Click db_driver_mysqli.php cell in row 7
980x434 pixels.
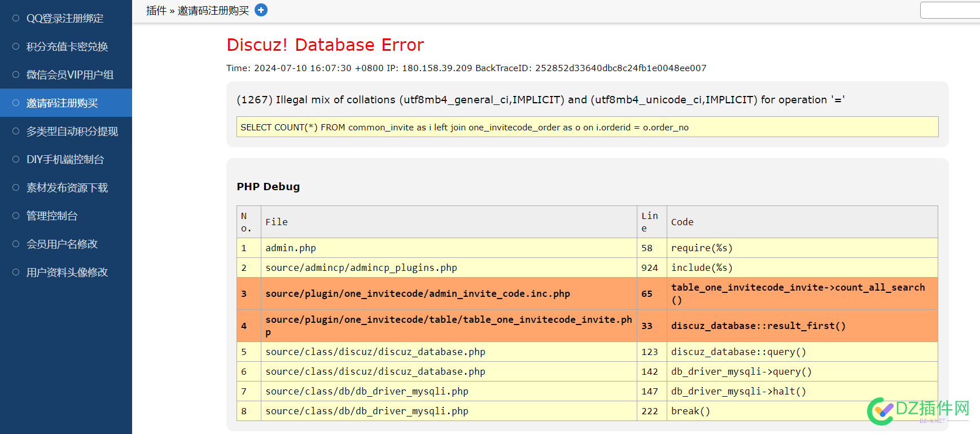(x=449, y=391)
